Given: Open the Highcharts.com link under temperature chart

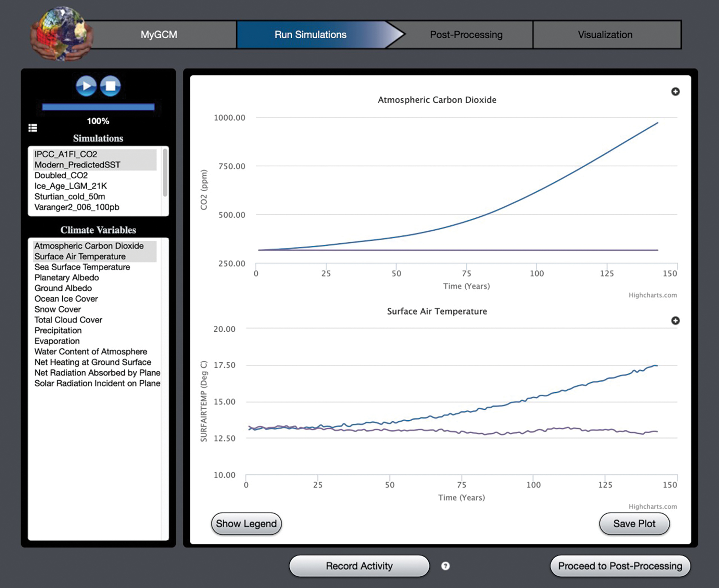Looking at the screenshot, I should point(653,507).
